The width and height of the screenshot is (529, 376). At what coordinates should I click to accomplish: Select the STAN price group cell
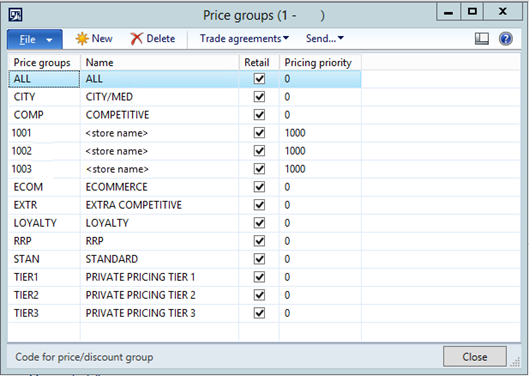click(x=44, y=259)
